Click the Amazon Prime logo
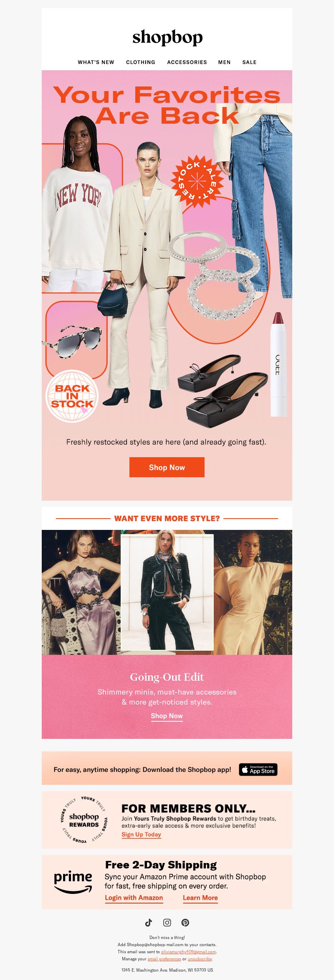 point(73,882)
